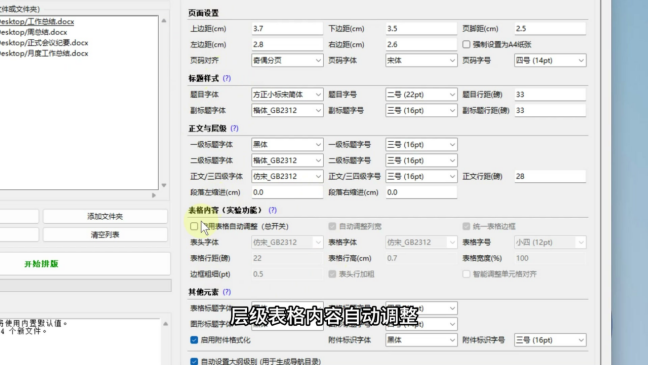Open 页码字体 dropdown showing 宋体
Viewport: 648px width, 365px height.
pos(421,60)
